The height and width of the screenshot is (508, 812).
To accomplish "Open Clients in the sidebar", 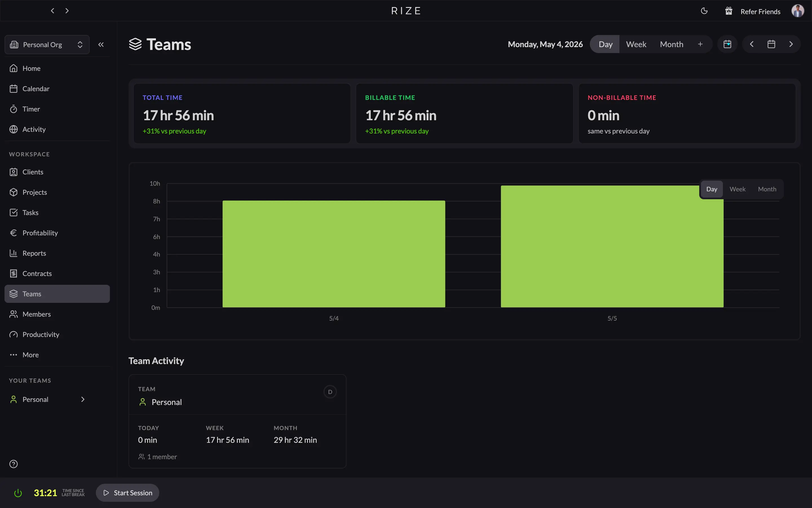I will tap(57, 172).
